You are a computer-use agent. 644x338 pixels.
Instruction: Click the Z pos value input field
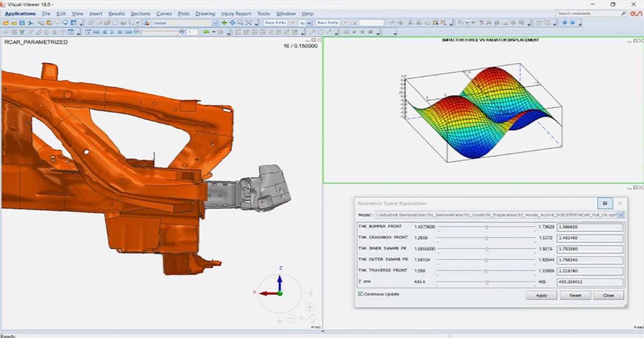[590, 283]
